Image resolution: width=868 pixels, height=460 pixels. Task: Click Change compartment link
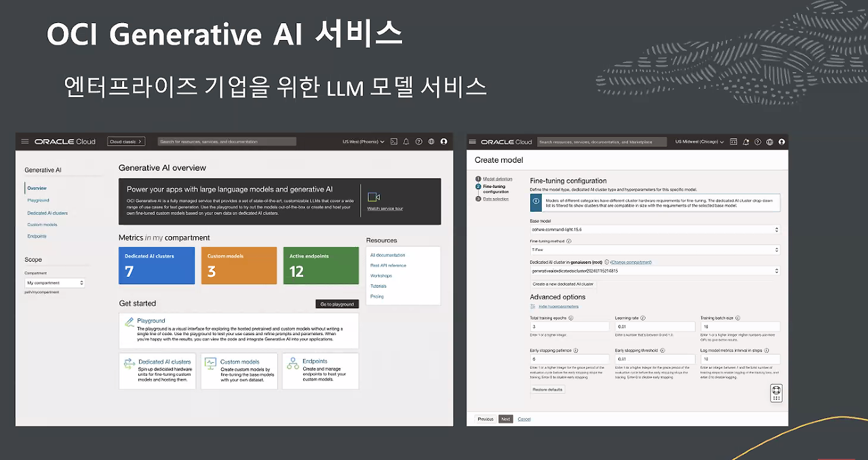point(631,262)
